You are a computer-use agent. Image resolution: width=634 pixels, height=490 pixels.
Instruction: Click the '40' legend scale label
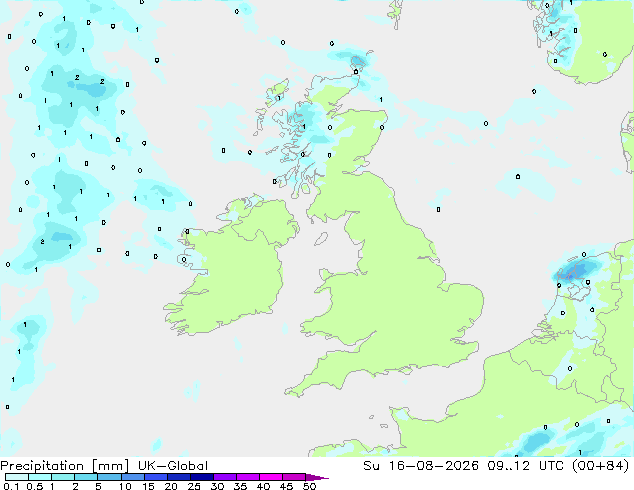coord(263,486)
